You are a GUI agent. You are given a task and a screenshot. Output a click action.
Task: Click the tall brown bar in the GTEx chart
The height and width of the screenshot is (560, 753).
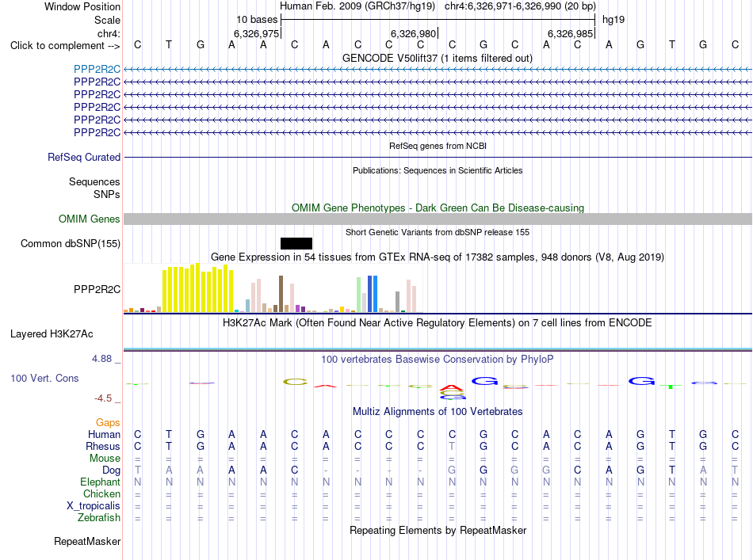[281, 294]
